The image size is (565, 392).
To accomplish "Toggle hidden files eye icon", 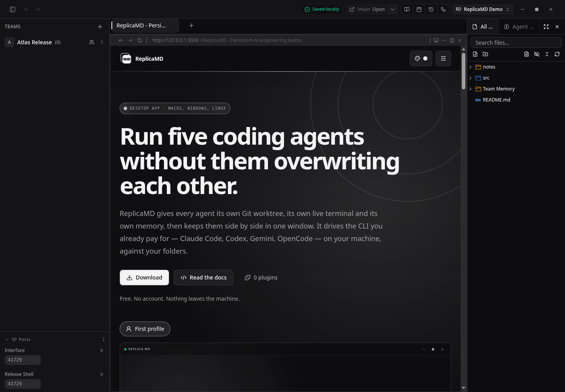I will [537, 54].
